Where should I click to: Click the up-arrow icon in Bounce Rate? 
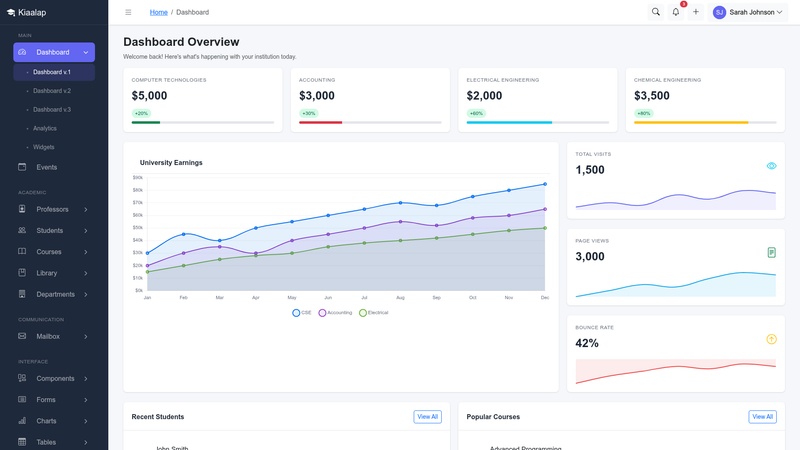771,339
